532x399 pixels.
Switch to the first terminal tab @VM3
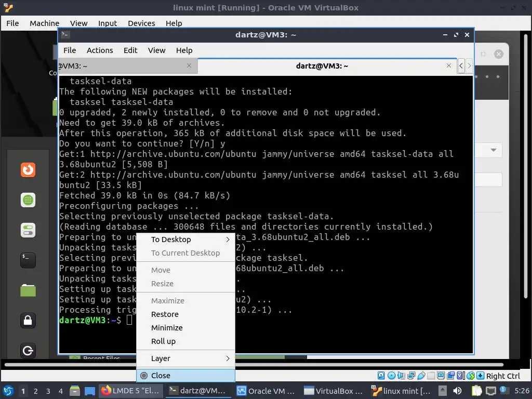127,66
